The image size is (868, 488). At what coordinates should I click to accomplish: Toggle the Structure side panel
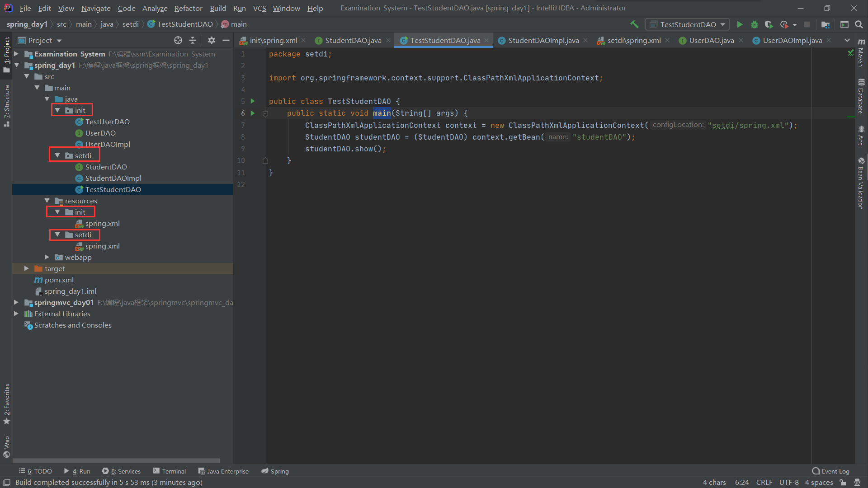[6, 105]
